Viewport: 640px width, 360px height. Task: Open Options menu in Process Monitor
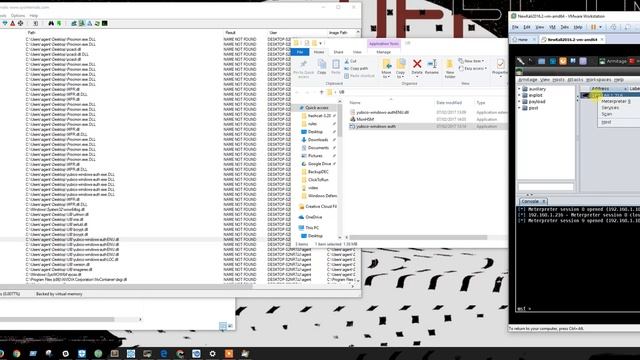pos(18,16)
